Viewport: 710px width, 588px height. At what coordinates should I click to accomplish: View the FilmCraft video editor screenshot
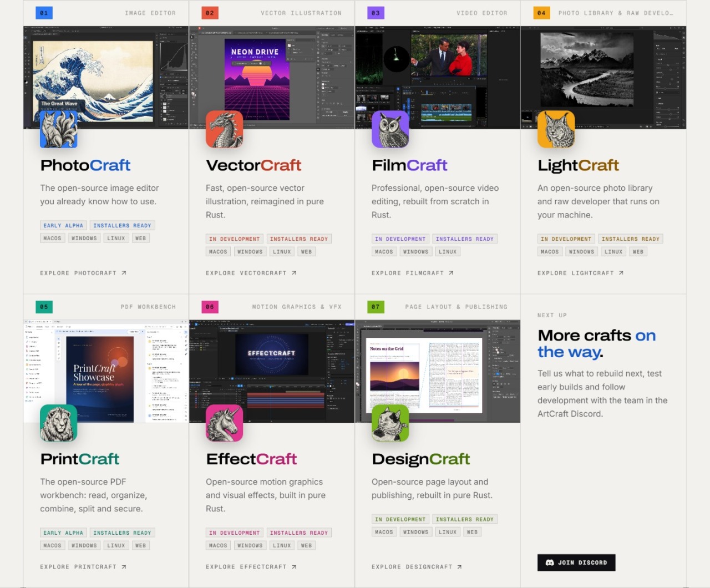point(438,78)
